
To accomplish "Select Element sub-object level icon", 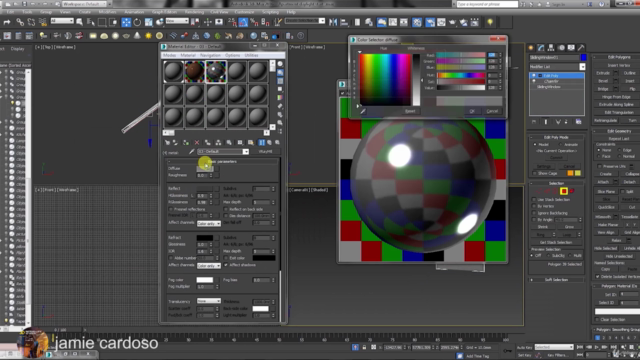I will (x=572, y=191).
